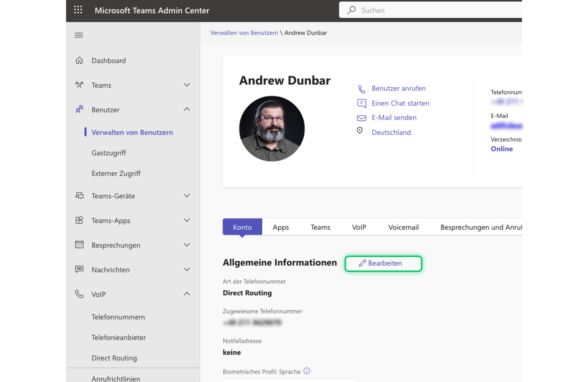The image size is (588, 382).
Task: Click the Einen Chat starten link
Action: pyautogui.click(x=400, y=103)
